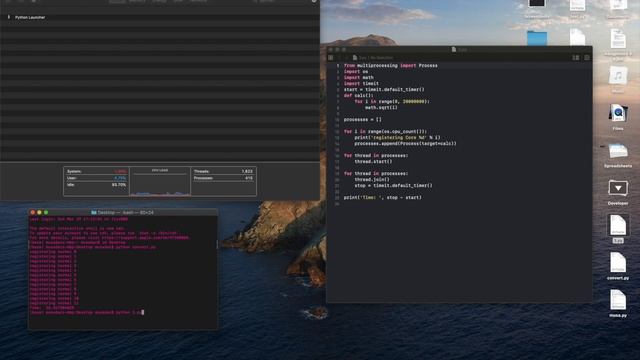The width and height of the screenshot is (640, 360).
Task: Click the related-items icon in editor path bar
Action: tap(355, 58)
